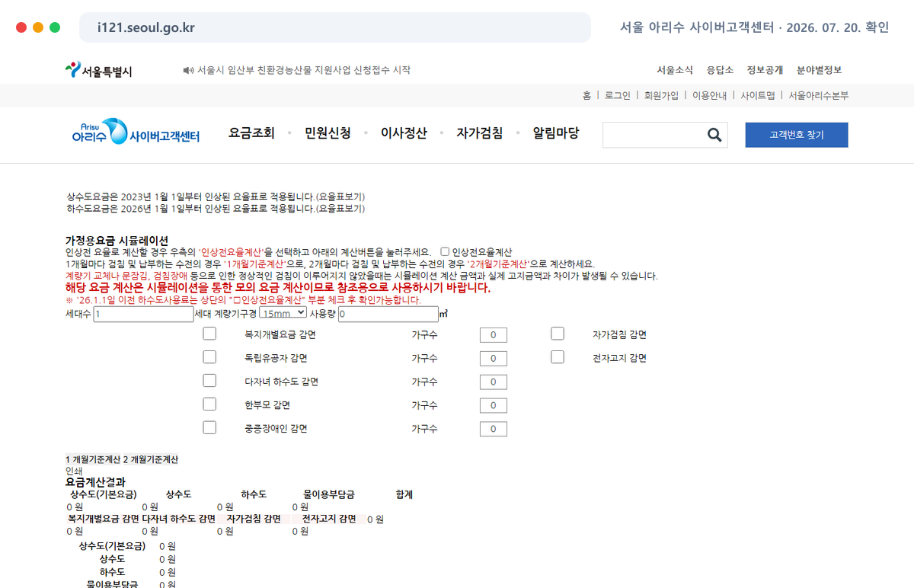The image size is (914, 588).
Task: Open the 요금조회 menu
Action: pyautogui.click(x=251, y=133)
